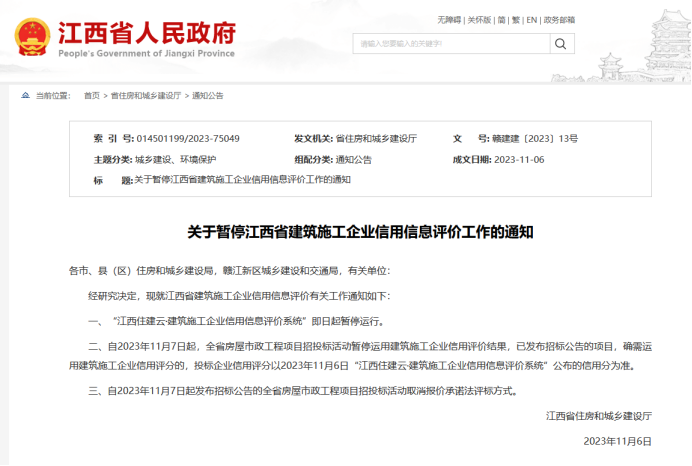
Task: Open 省住房和城乡建设厅 breadcrumb link
Action: [146, 96]
